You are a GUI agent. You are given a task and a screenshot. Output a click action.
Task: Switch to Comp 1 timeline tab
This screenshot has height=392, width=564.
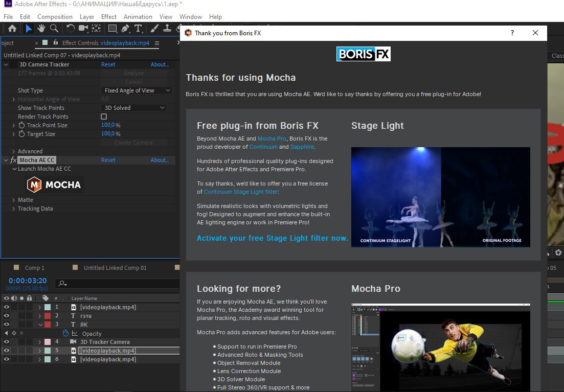point(35,268)
